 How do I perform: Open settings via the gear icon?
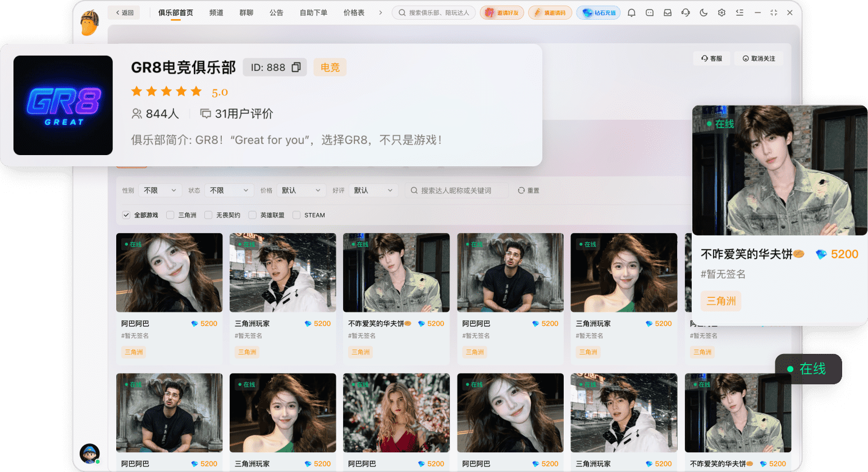point(721,12)
